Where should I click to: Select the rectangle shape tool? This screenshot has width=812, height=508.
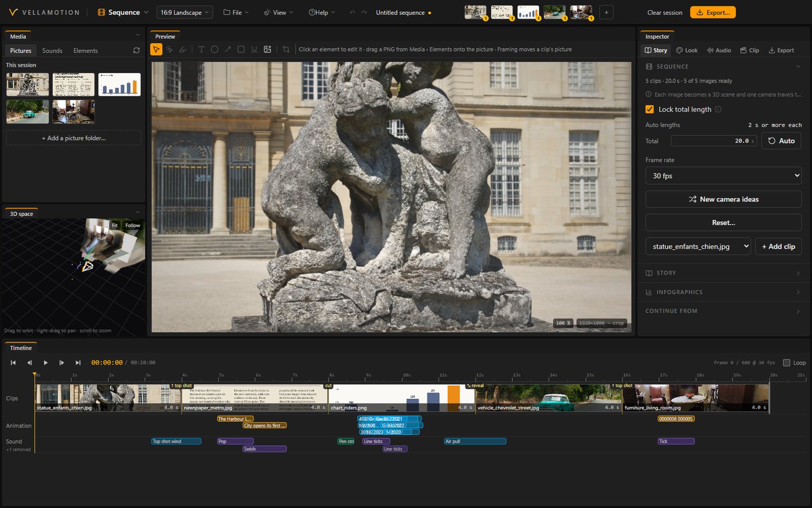pyautogui.click(x=241, y=49)
